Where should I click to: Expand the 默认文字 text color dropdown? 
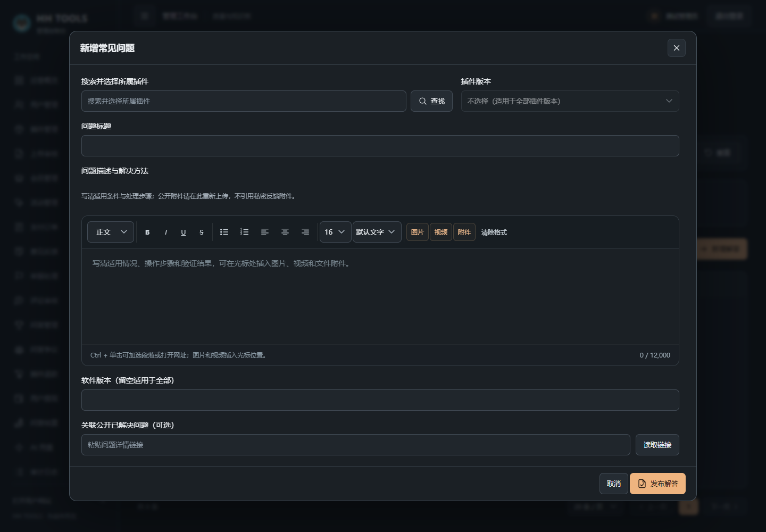pos(377,232)
